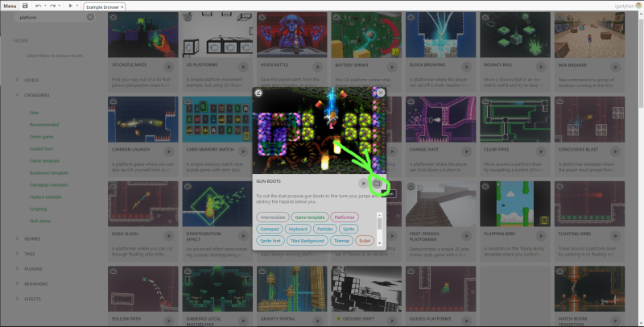Play the First-Person Platformer example
This screenshot has width=644, height=327.
[x=467, y=236]
